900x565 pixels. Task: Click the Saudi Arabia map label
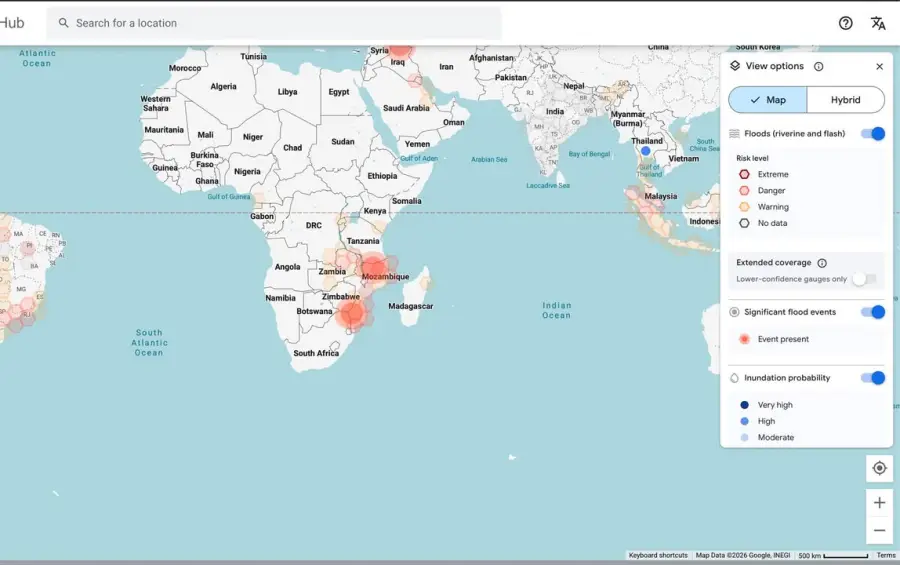pyautogui.click(x=406, y=108)
